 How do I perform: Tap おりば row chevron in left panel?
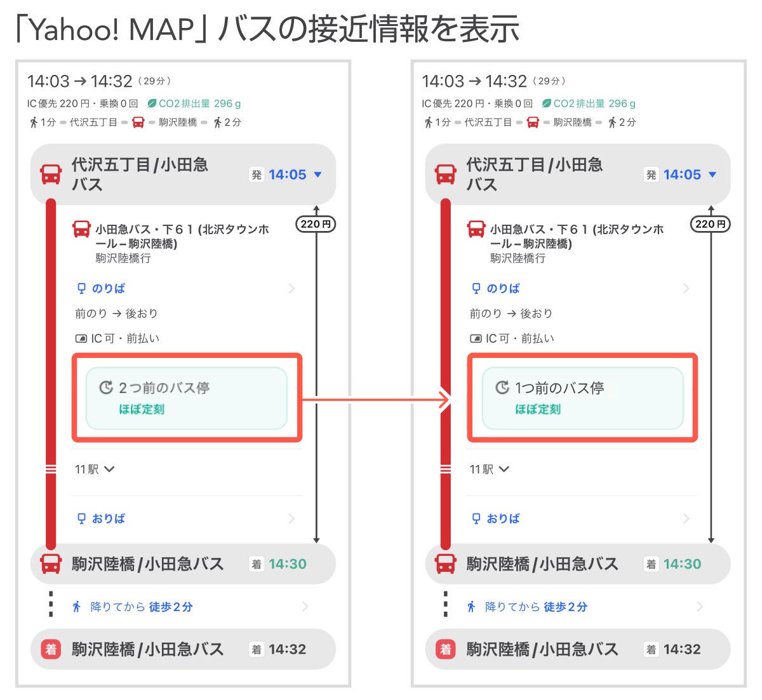(x=291, y=518)
